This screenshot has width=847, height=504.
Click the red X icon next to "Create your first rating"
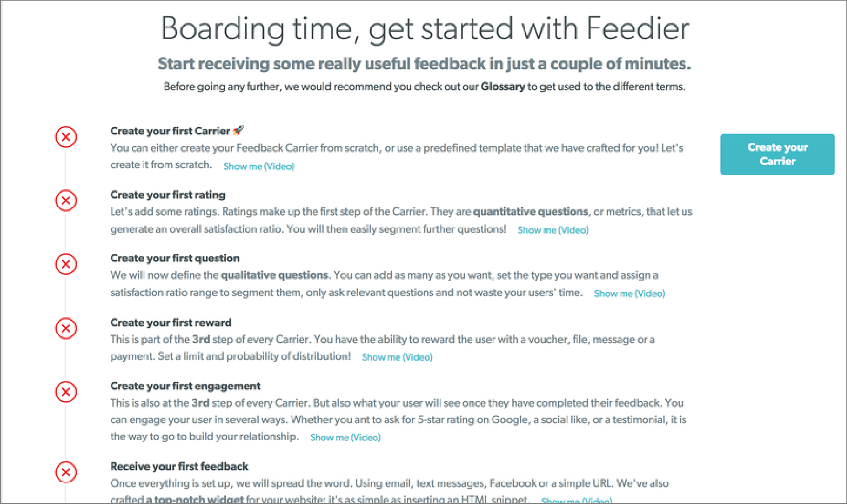[x=66, y=200]
